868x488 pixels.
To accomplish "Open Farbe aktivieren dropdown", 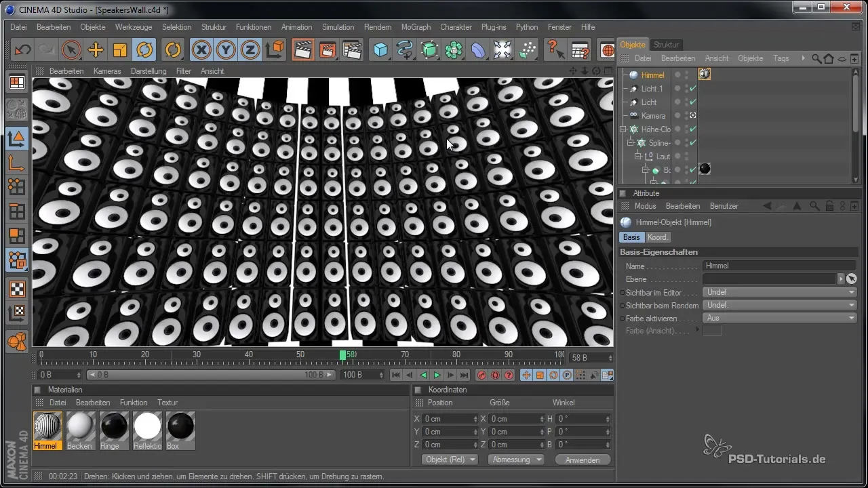I will pos(779,318).
